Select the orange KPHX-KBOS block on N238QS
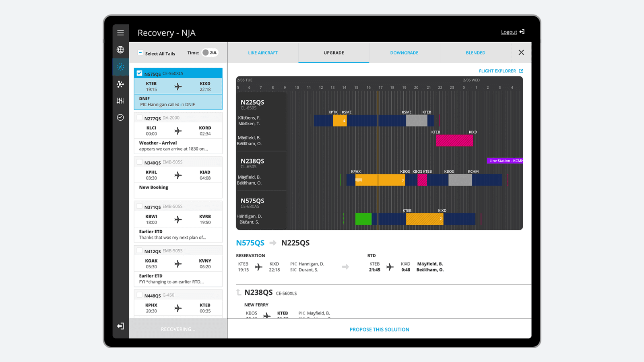The width and height of the screenshot is (644, 362). point(380,180)
